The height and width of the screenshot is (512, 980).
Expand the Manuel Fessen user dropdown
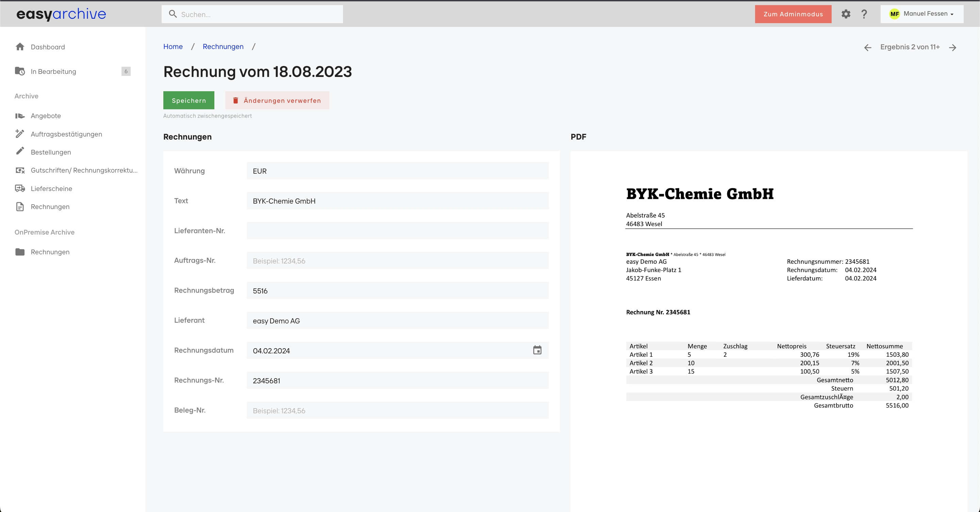coord(921,14)
